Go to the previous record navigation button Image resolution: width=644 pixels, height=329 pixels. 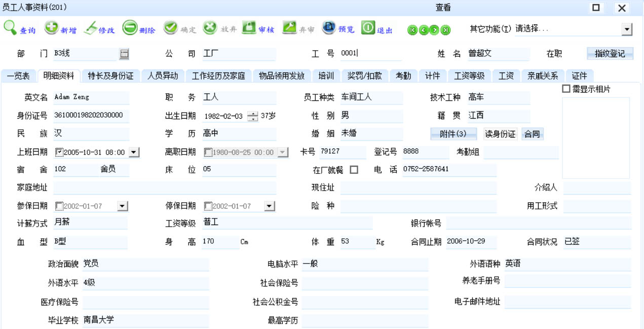(x=424, y=30)
